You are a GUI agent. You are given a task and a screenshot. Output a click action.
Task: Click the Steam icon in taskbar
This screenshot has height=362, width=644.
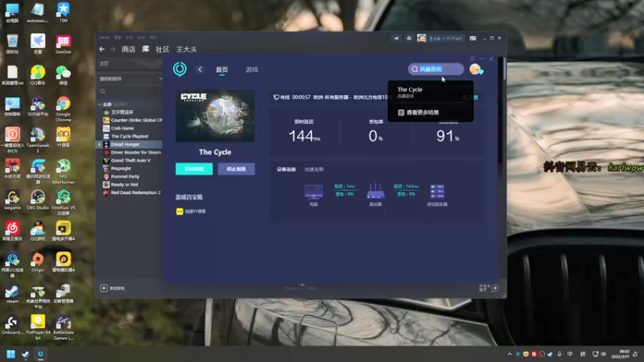(26, 354)
